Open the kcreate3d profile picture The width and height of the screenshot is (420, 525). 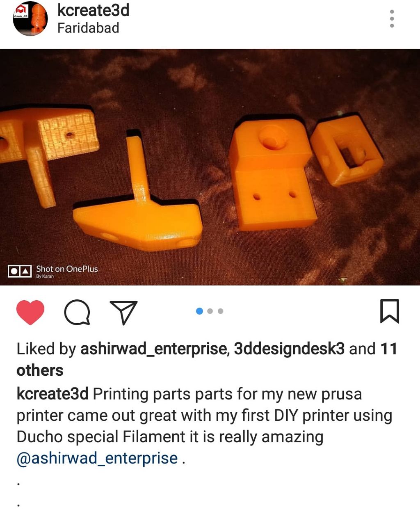tap(30, 19)
